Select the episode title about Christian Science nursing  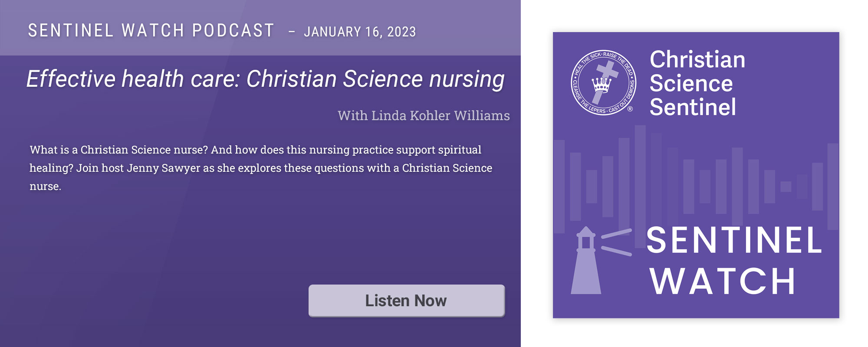(266, 79)
